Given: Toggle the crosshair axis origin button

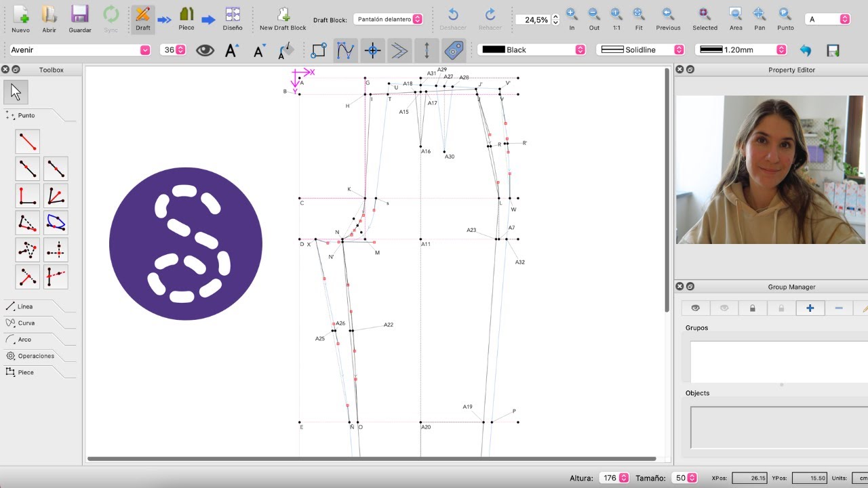Looking at the screenshot, I should 372,50.
